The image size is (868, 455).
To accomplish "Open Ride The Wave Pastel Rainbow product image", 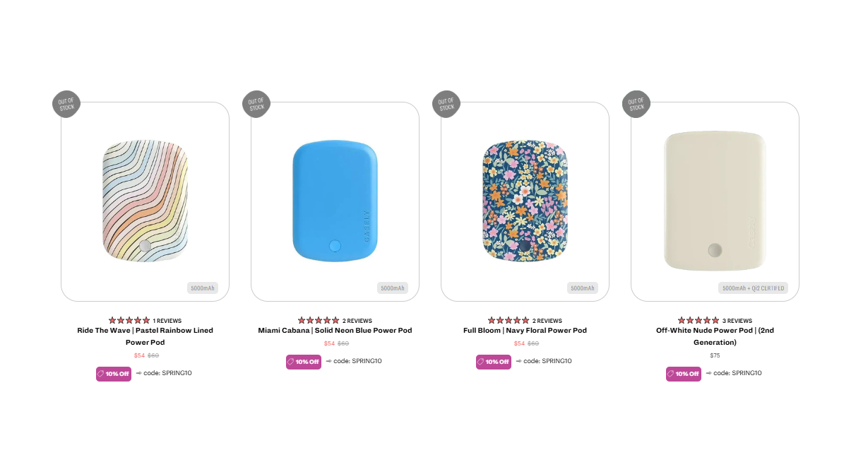I will 145,201.
